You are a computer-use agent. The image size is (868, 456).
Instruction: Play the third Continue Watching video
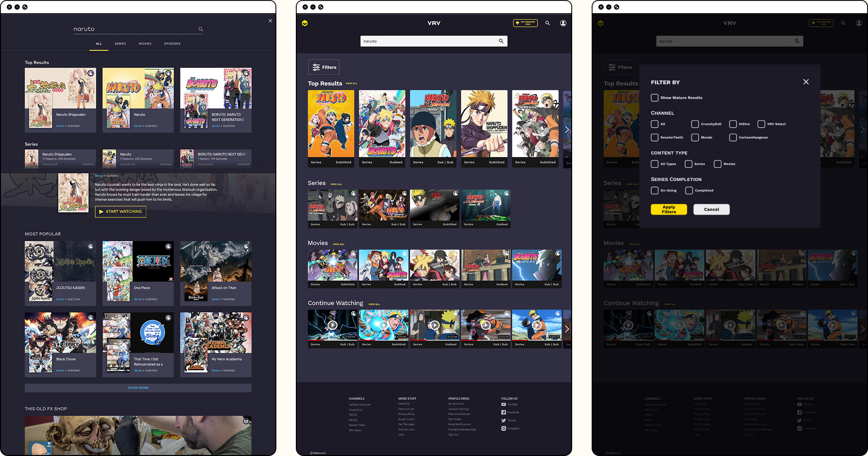435,325
